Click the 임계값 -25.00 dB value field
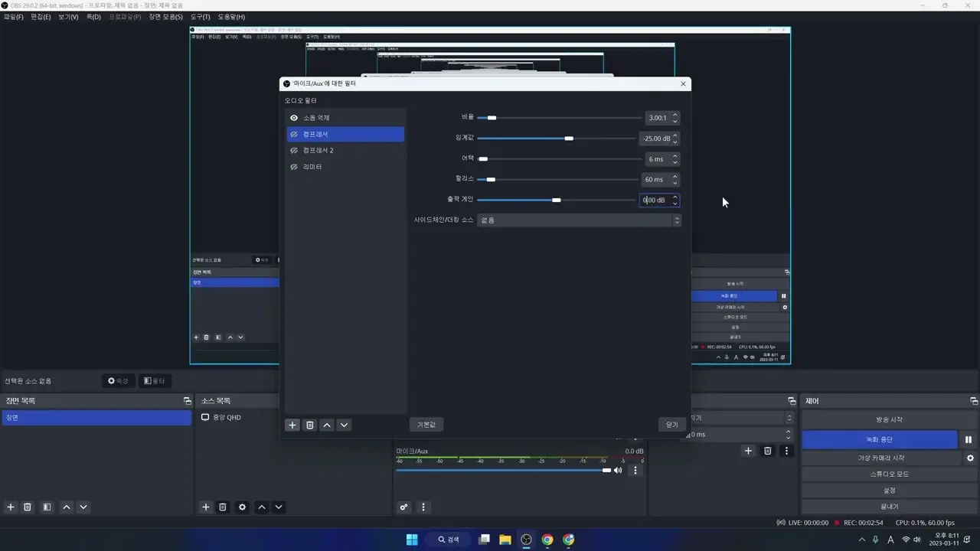 [655, 139]
